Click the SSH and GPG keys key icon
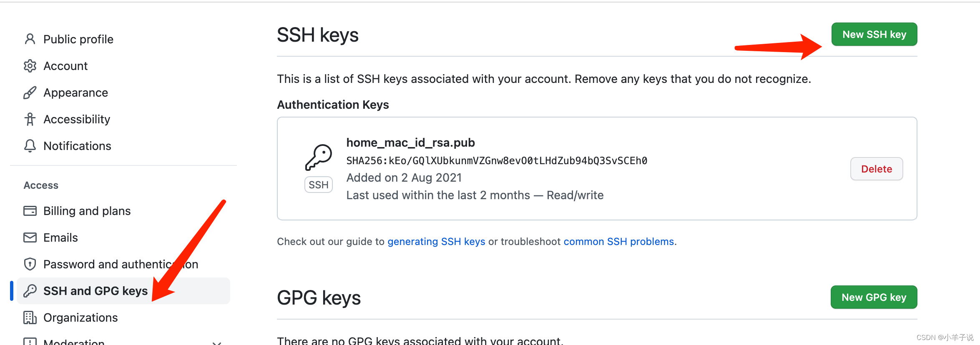 point(30,290)
